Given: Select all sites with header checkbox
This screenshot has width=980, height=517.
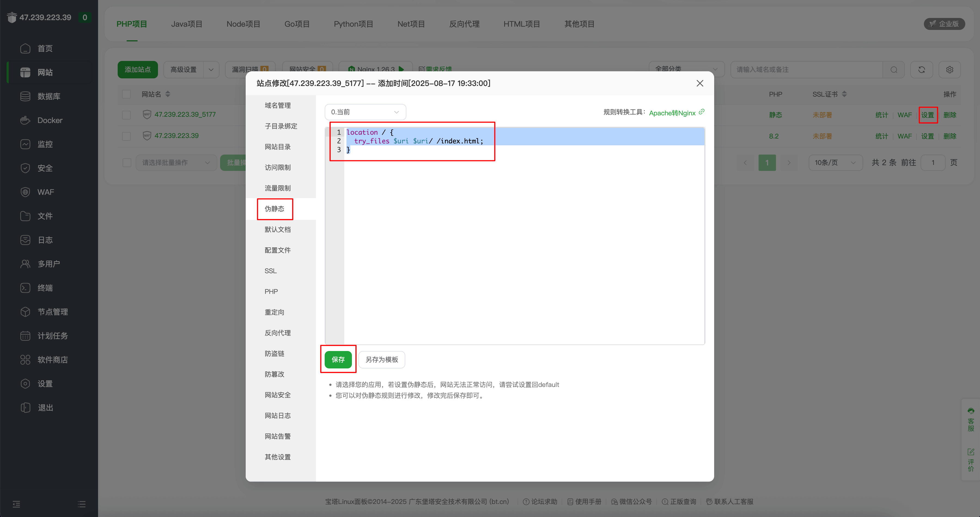Looking at the screenshot, I should click(x=126, y=94).
